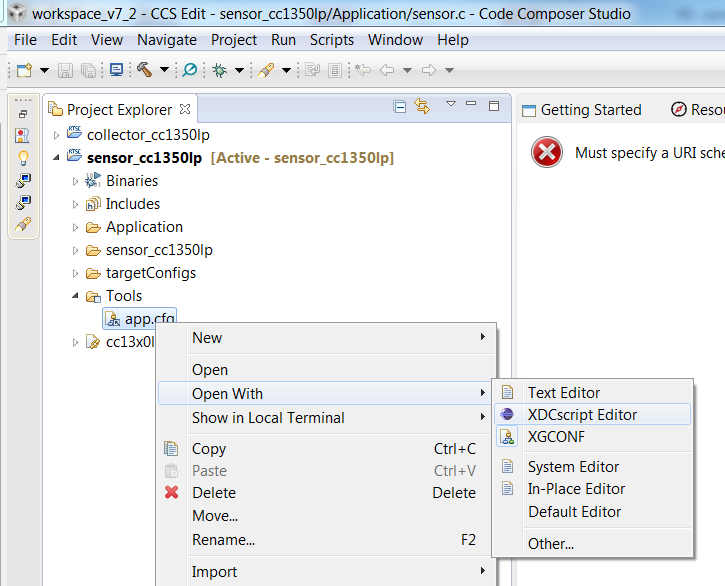Open the Flash tool dropdown arrow
The width and height of the screenshot is (725, 586).
click(x=287, y=71)
